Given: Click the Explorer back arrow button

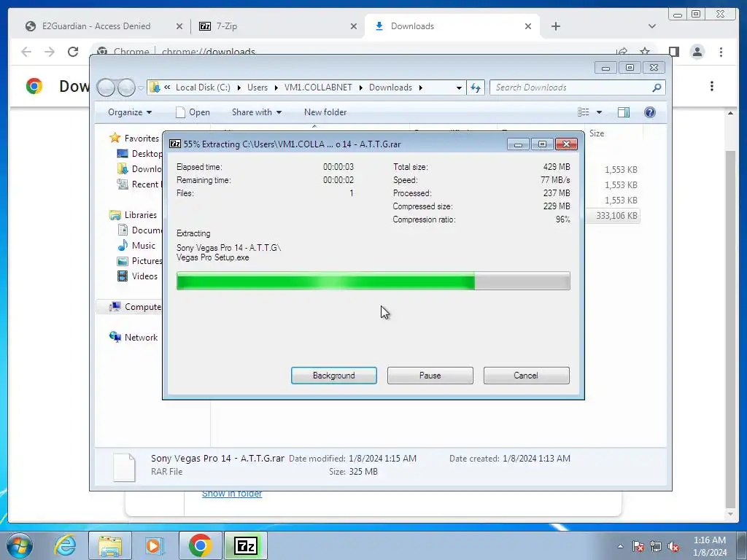Looking at the screenshot, I should click(x=107, y=87).
